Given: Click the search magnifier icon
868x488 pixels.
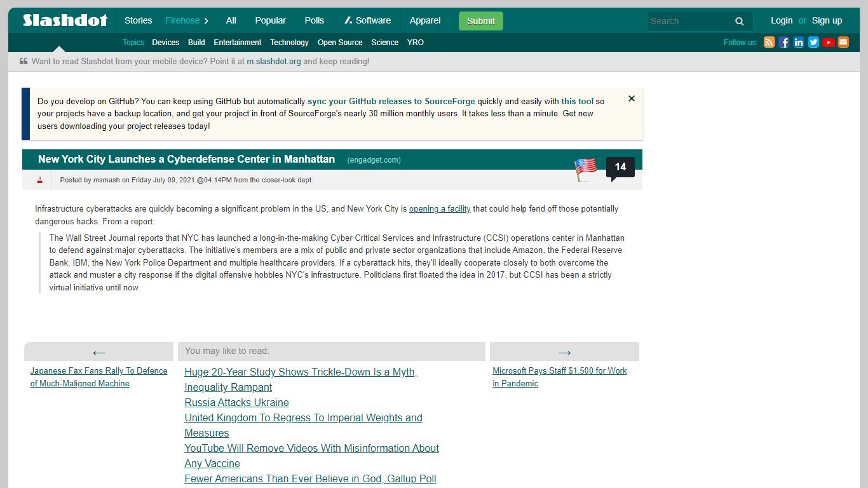Looking at the screenshot, I should [740, 21].
